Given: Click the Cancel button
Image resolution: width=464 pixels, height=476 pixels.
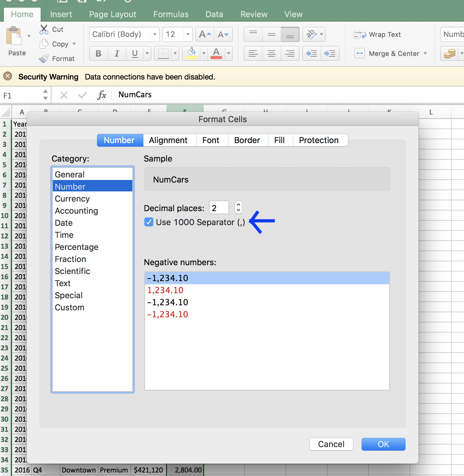Looking at the screenshot, I should click(x=331, y=444).
